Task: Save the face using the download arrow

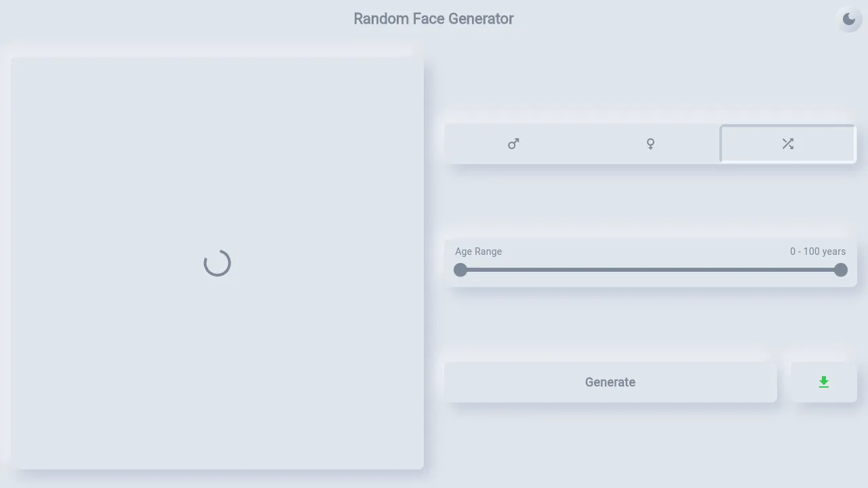Action: point(823,382)
